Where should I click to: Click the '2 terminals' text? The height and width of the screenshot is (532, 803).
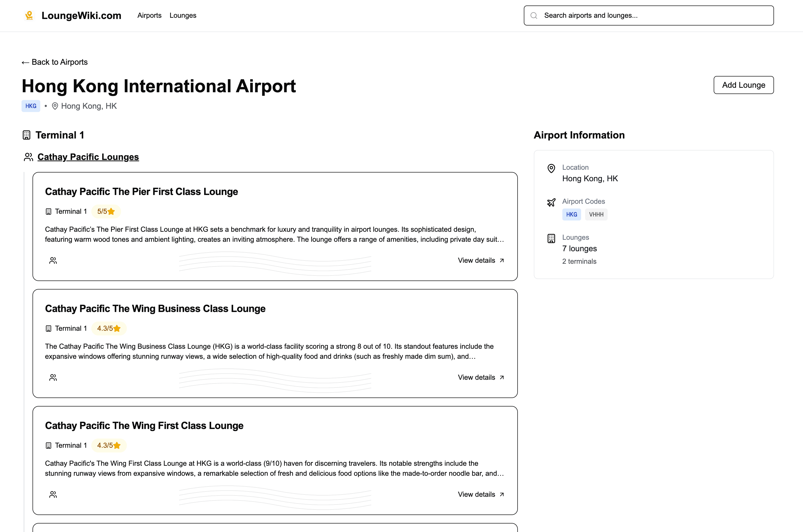pos(579,261)
